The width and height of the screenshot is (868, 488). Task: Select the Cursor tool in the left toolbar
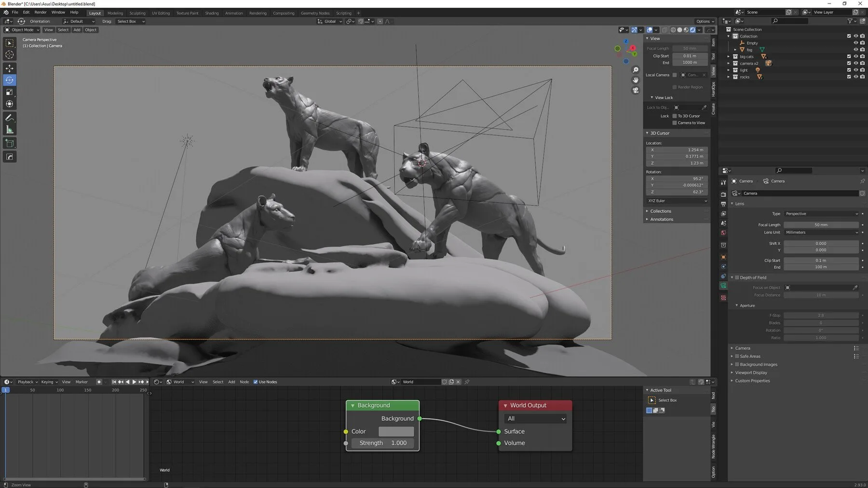click(x=9, y=55)
